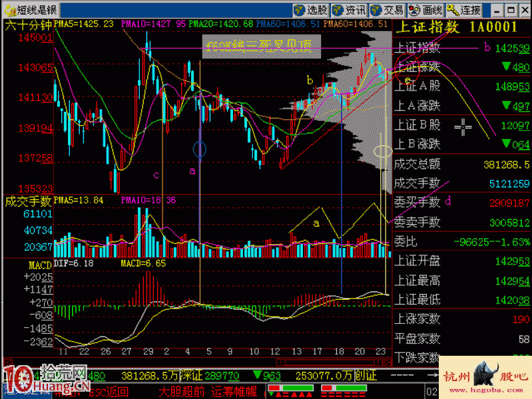Click the MACD pane label
The width and height of the screenshot is (532, 399).
click(40, 265)
